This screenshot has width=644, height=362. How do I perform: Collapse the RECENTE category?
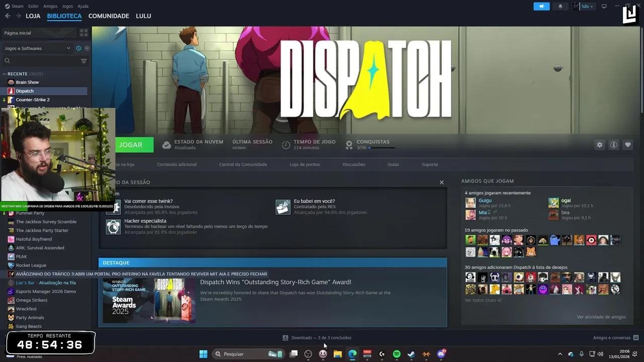(4, 74)
